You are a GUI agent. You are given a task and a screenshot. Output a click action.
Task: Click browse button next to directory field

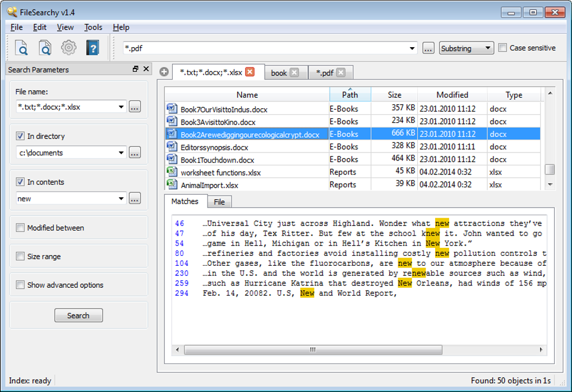pos(135,153)
